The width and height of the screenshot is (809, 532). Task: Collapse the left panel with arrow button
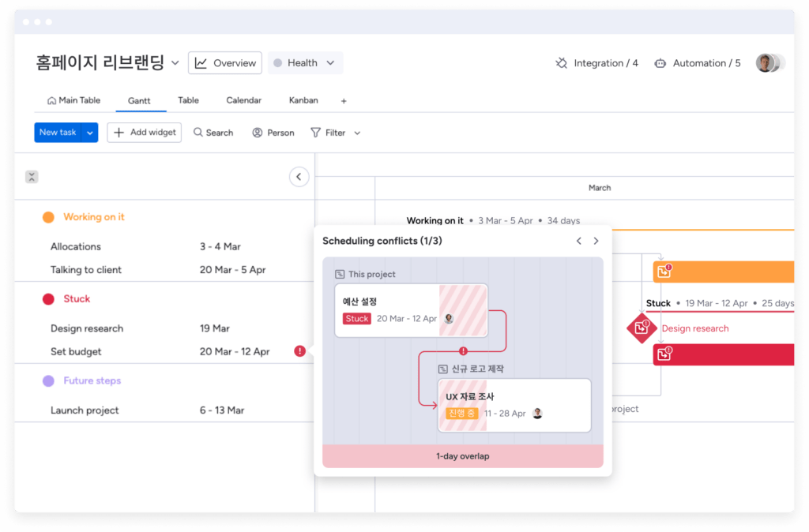tap(299, 177)
